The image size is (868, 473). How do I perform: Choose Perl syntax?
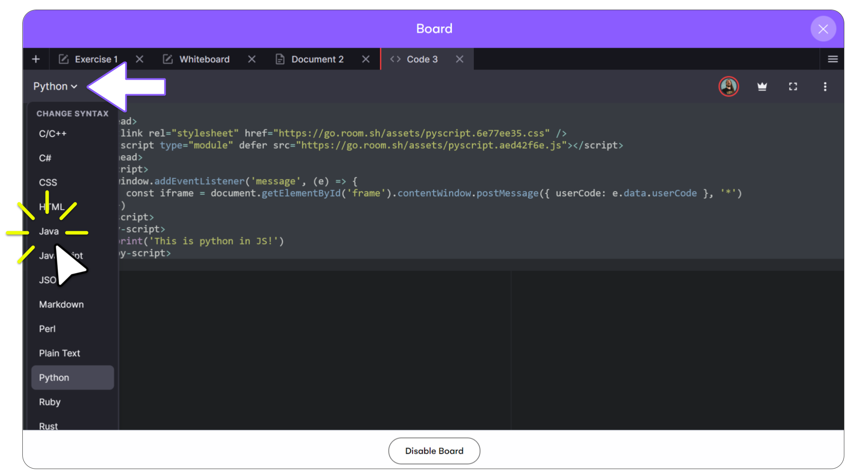pos(73,329)
